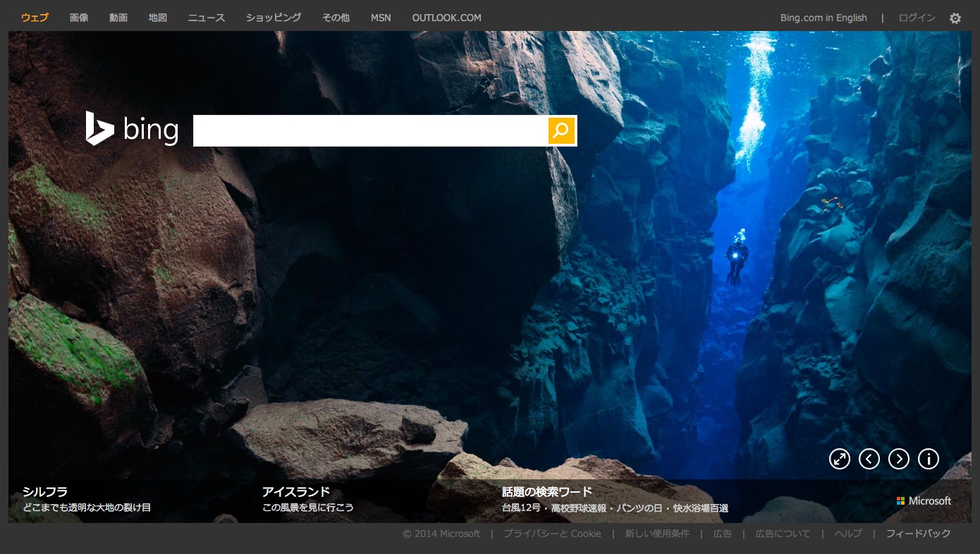Open the シルフラ image caption link
Screen dimensions: 980x554
tap(45, 492)
